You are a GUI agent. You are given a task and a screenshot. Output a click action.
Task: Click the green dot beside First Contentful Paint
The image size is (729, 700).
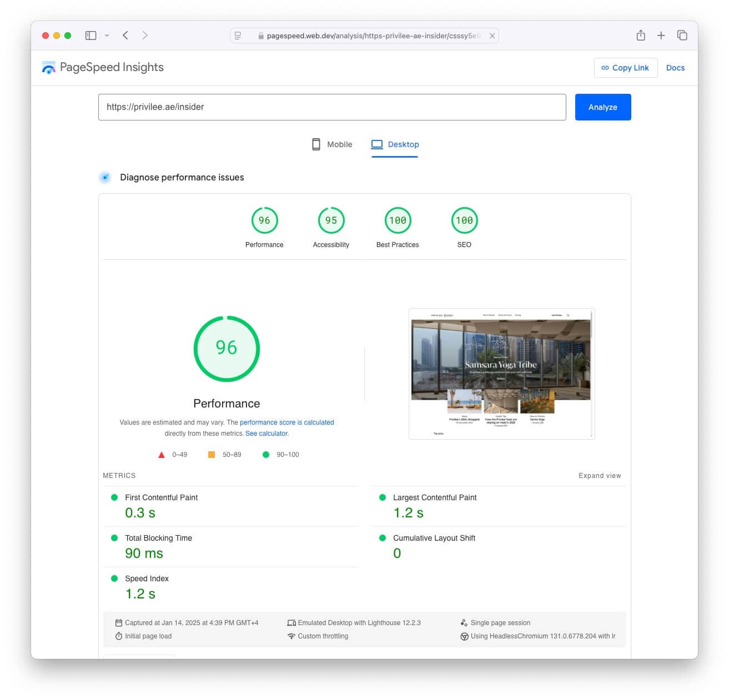(114, 497)
